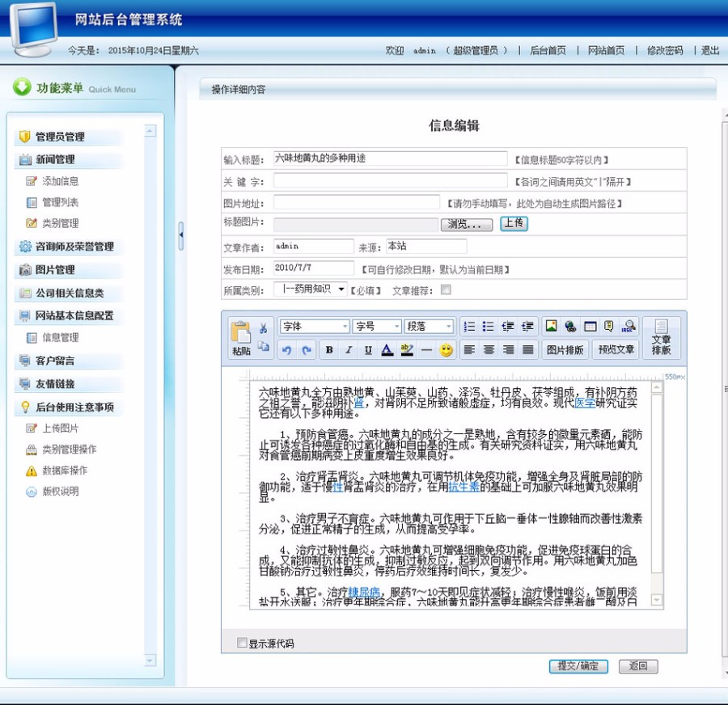Undo the last edit
Screen dimensions: 728x705
coord(286,350)
